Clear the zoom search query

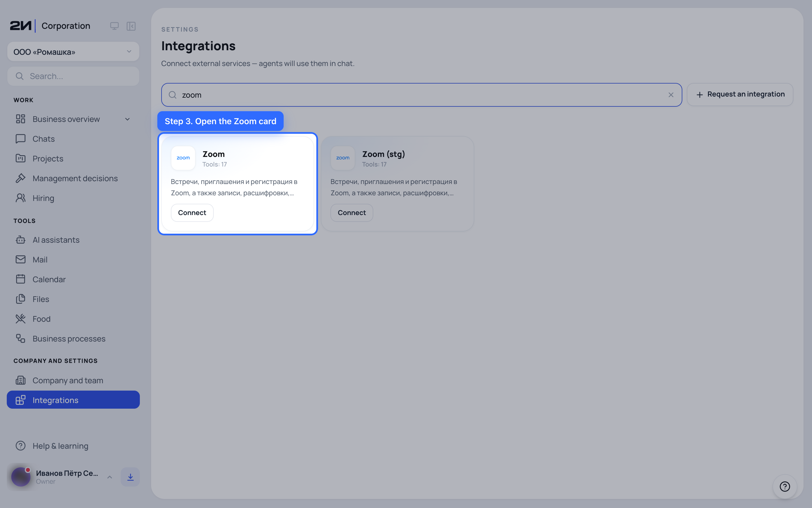(671, 95)
